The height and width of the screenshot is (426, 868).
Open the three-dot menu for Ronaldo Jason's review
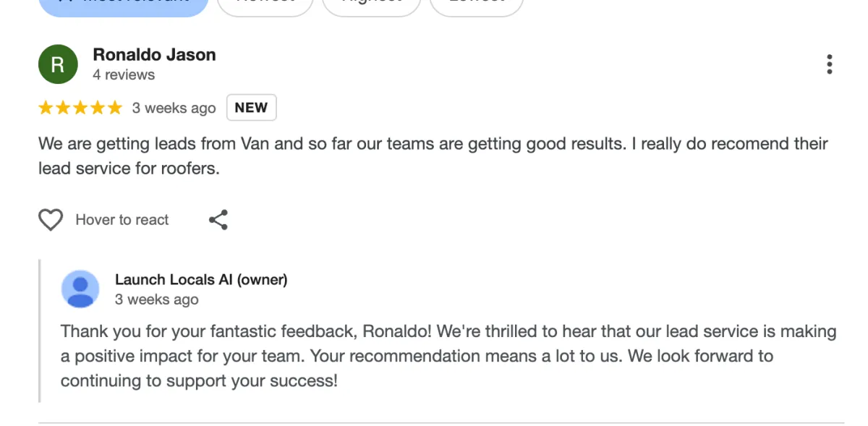point(829,64)
